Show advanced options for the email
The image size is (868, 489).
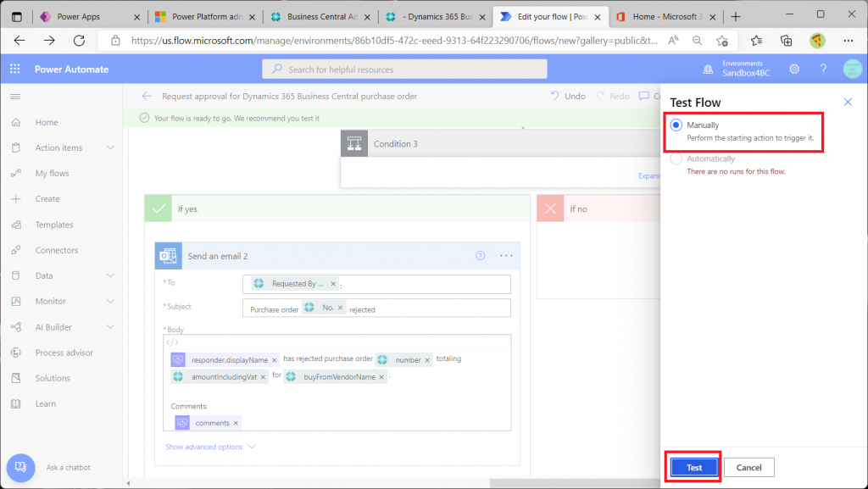(x=210, y=447)
